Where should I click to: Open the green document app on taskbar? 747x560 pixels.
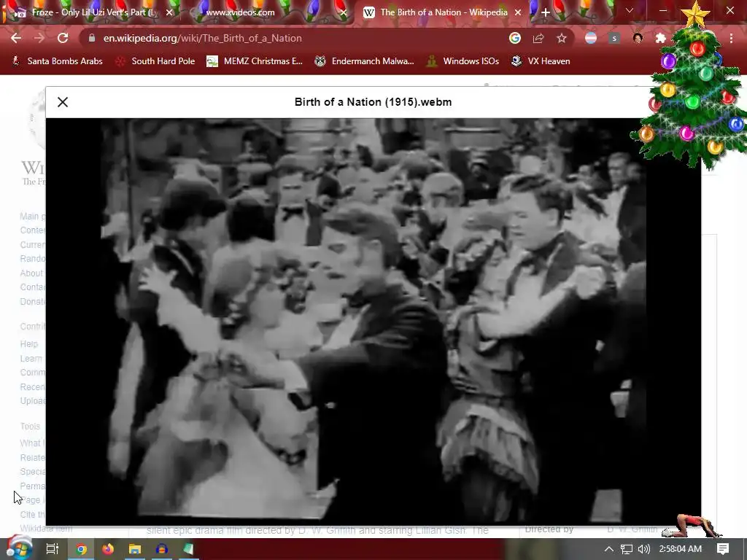pos(188,549)
